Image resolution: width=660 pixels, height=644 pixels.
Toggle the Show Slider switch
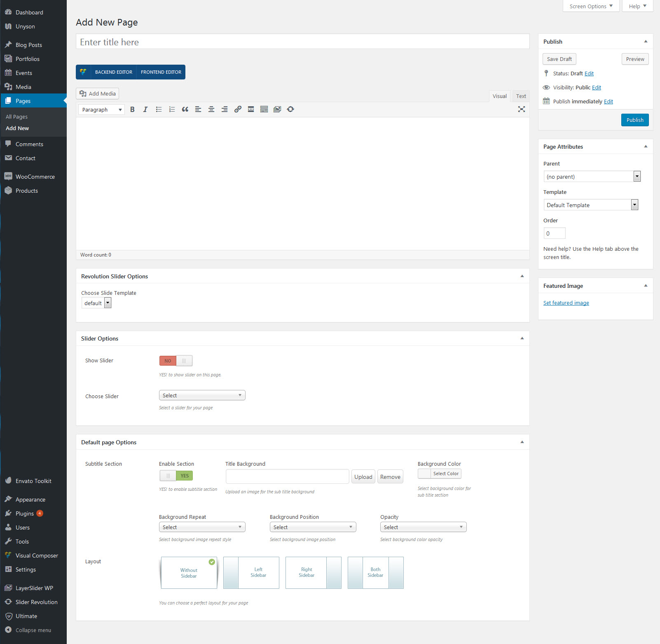pyautogui.click(x=176, y=361)
